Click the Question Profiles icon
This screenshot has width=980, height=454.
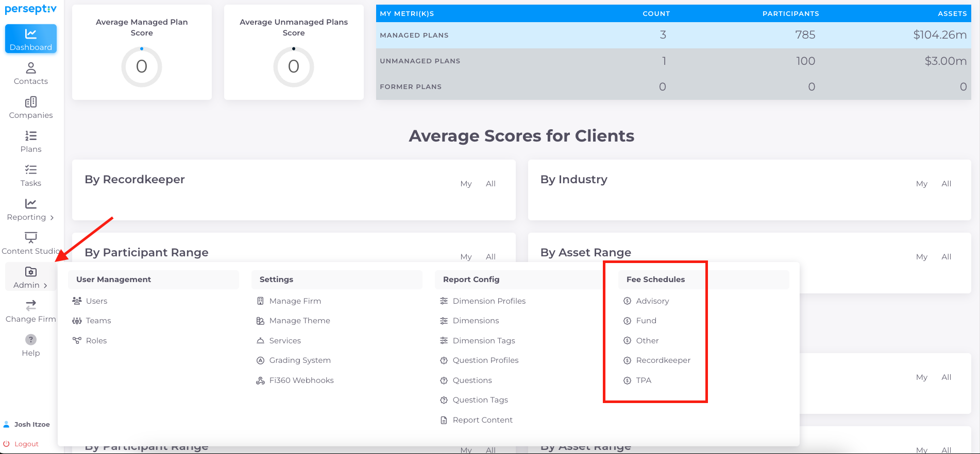point(444,360)
